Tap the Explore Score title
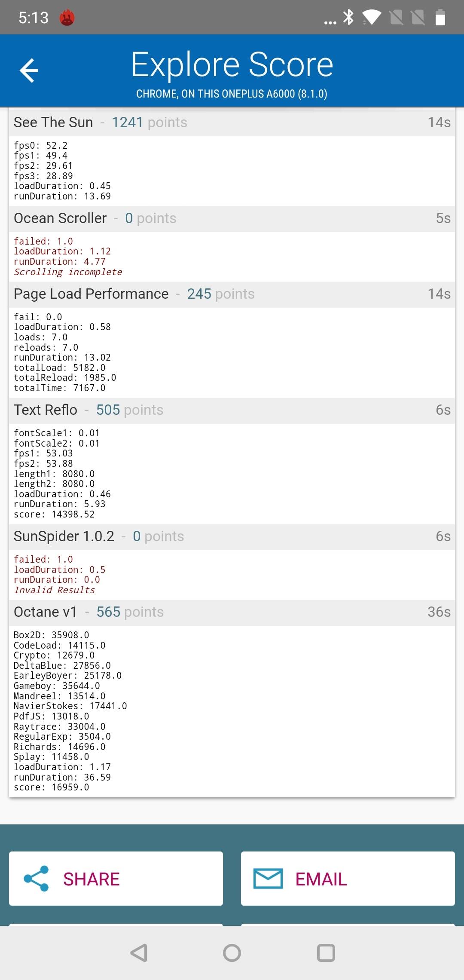464x980 pixels. [x=232, y=64]
